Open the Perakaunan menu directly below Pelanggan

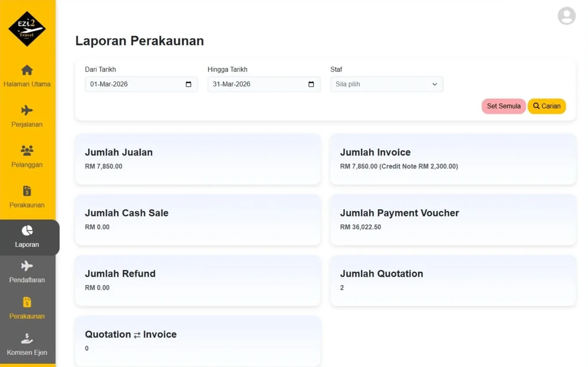point(27,197)
